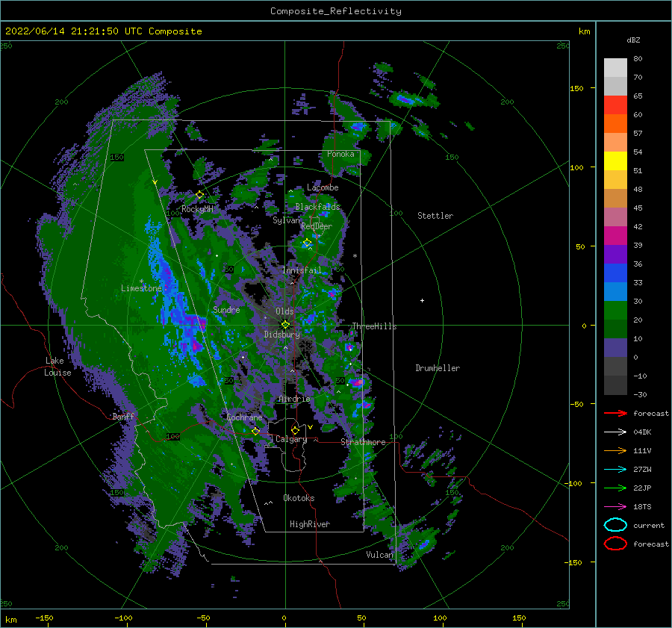Click the storm cell southeast of Vulcan

point(423,544)
